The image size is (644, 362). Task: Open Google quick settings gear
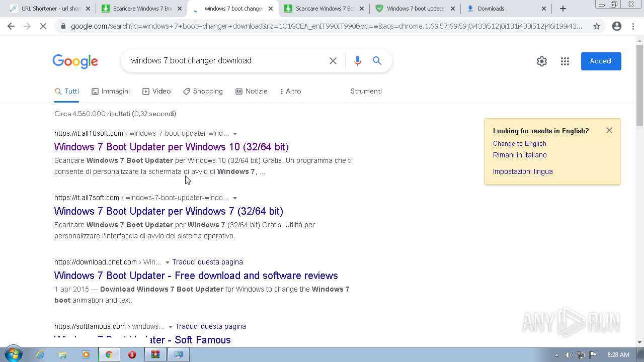coord(542,61)
